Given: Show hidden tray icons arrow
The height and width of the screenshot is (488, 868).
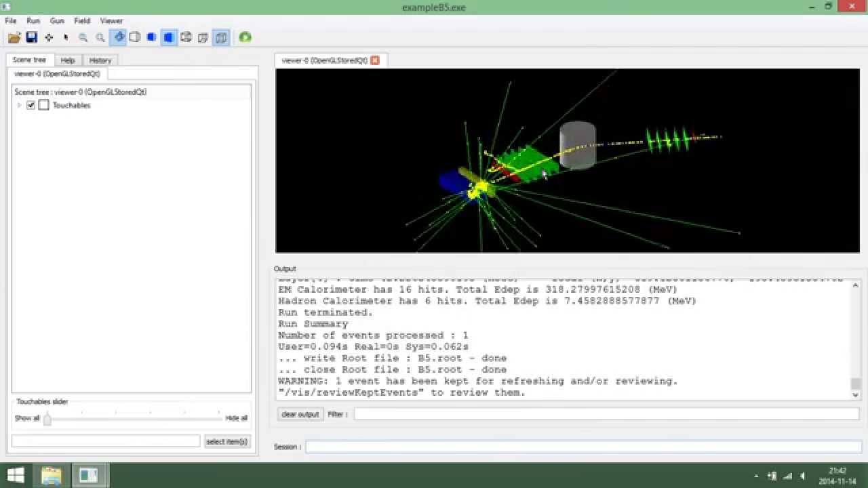Looking at the screenshot, I should pyautogui.click(x=756, y=476).
